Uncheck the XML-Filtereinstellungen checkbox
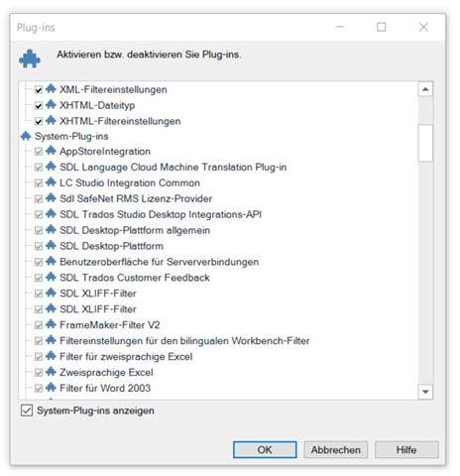The image size is (460, 476). (x=39, y=89)
